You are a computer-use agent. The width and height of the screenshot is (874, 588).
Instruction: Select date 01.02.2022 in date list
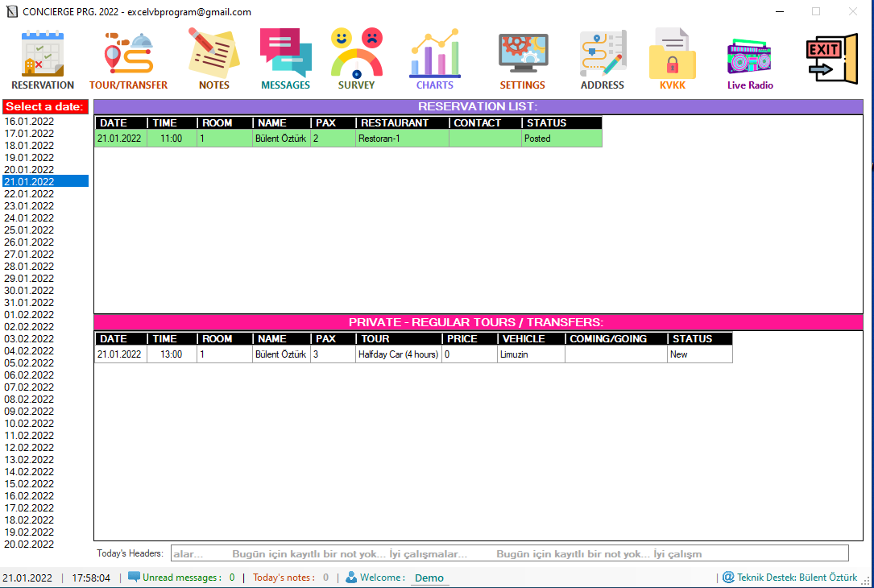pos(30,315)
